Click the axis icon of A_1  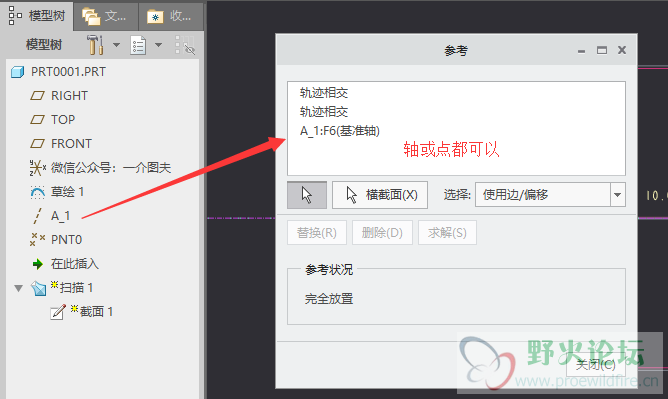(37, 216)
